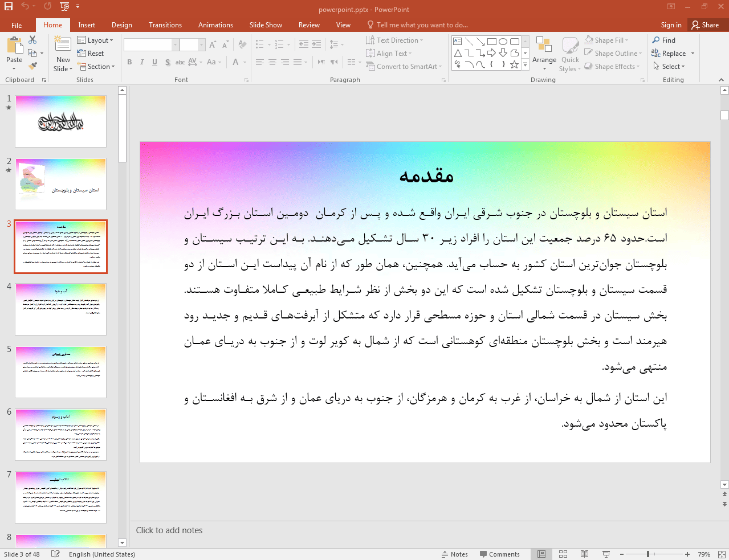The image size is (729, 560).
Task: Click Sign in link
Action: 671,25
